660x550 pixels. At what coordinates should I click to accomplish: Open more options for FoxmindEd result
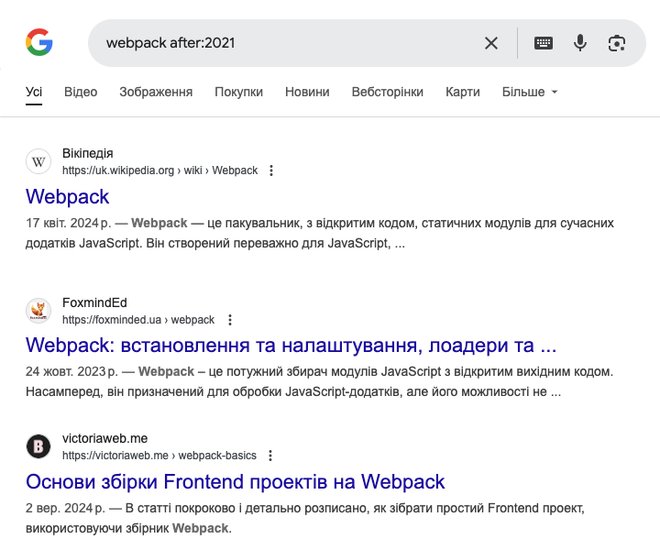pyautogui.click(x=230, y=320)
